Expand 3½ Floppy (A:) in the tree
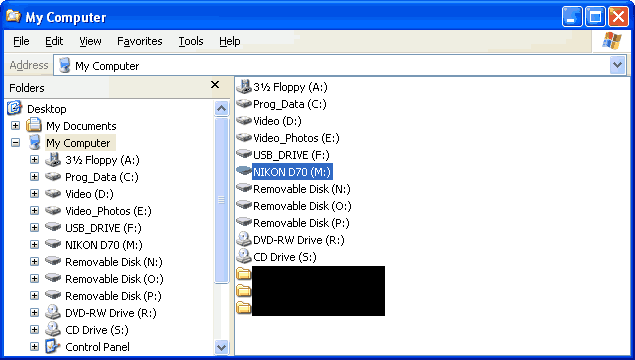Screen dimensions: 635x360 [x=34, y=160]
